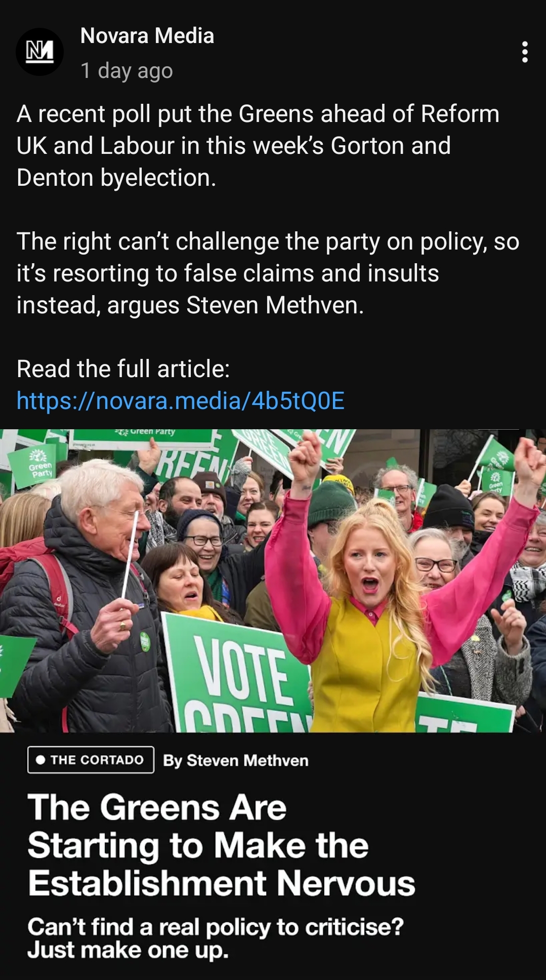Image resolution: width=546 pixels, height=980 pixels.
Task: Open the Novara Media channel avatar
Action: point(39,52)
